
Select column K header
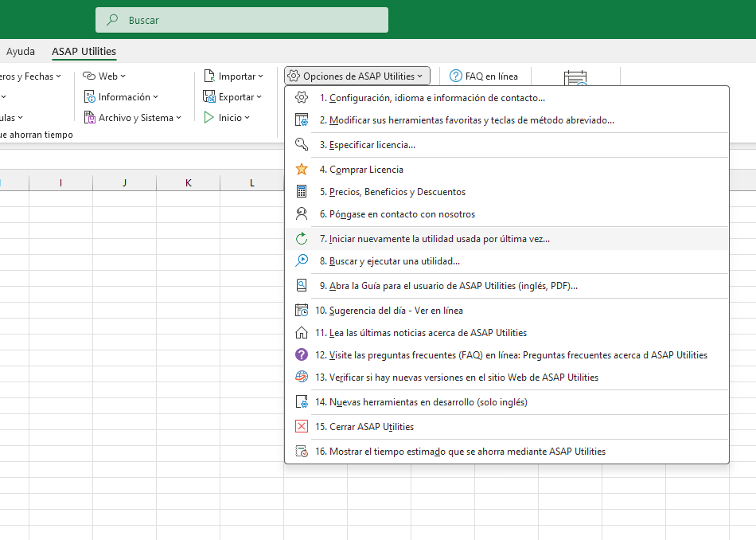[188, 182]
